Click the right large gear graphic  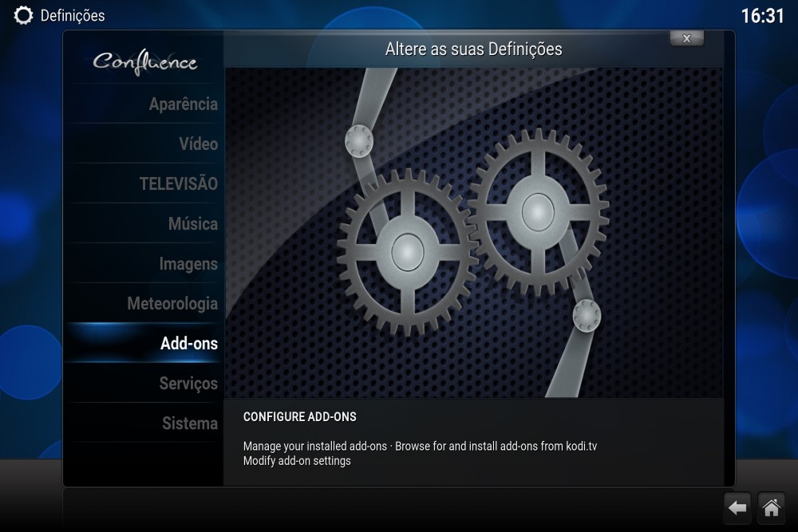pos(538,211)
